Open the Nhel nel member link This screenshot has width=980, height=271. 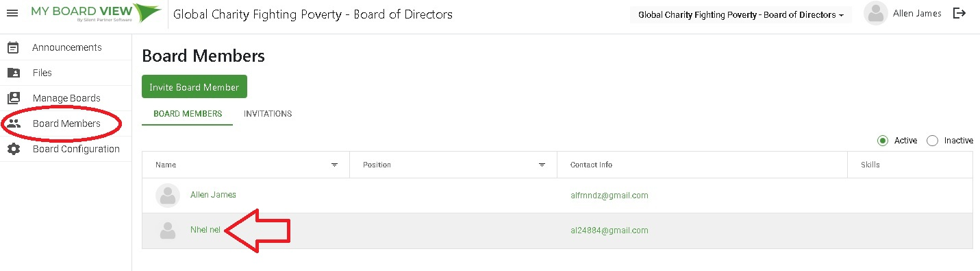click(205, 230)
